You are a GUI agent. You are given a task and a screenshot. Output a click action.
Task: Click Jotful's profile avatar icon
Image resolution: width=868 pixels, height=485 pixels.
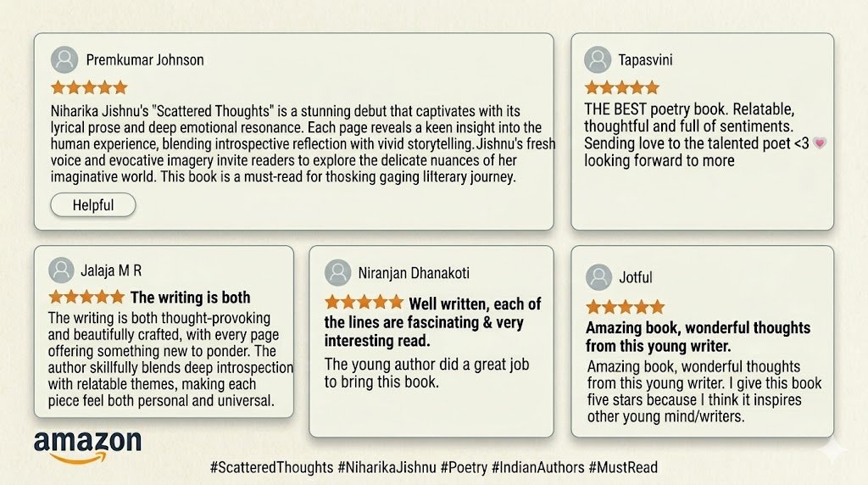coord(598,277)
